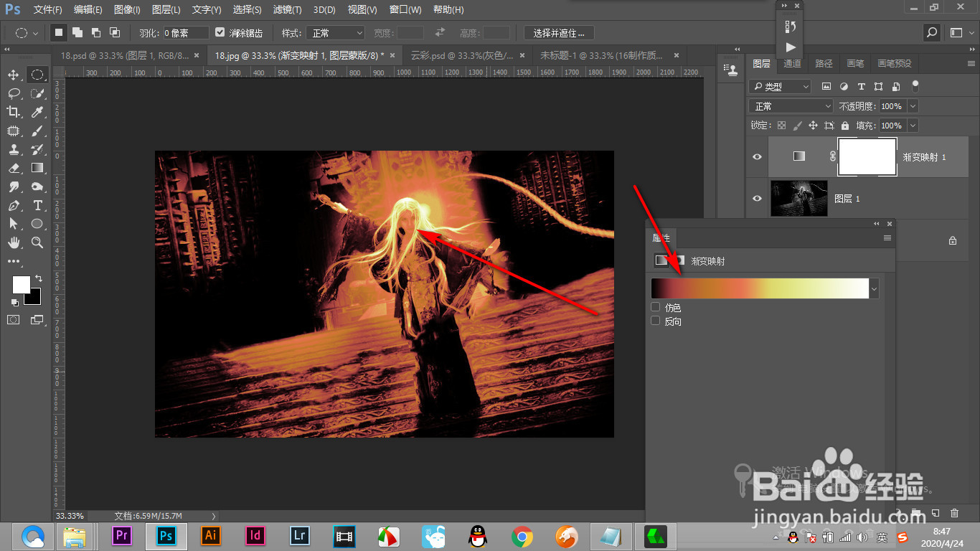Select the Sponge tool

[x=37, y=187]
